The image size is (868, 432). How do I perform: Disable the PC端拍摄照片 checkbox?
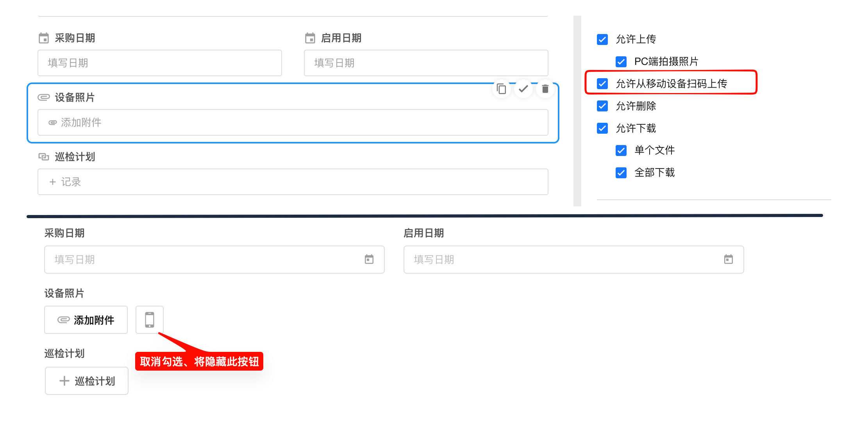pos(621,62)
